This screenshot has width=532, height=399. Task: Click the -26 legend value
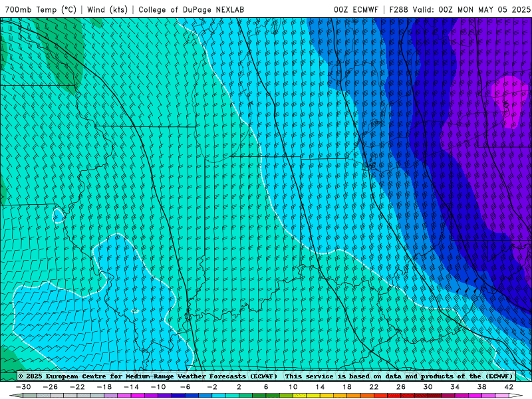[51, 387]
